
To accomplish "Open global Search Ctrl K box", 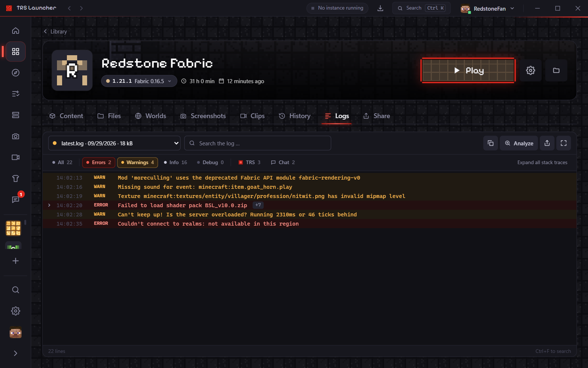I will point(422,8).
